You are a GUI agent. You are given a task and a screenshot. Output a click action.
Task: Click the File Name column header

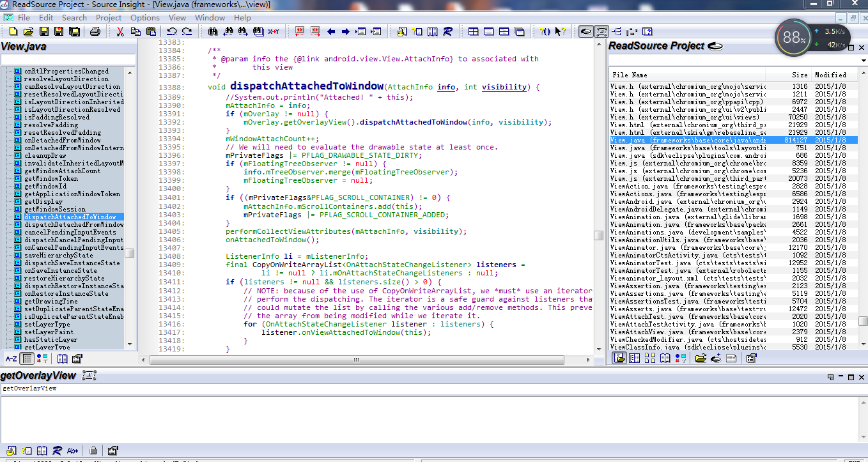coord(687,75)
